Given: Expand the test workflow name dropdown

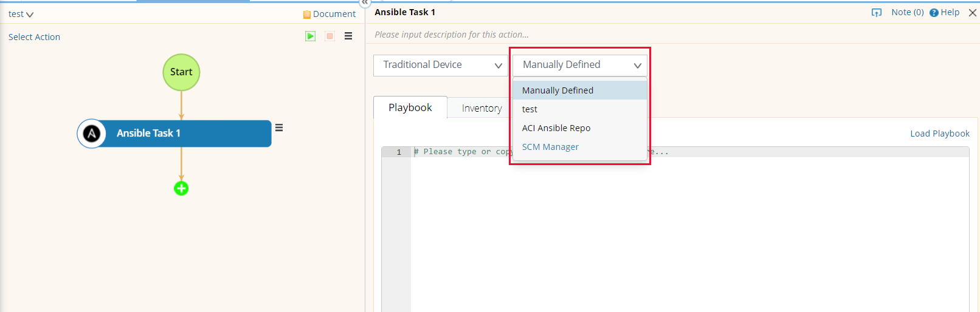Looking at the screenshot, I should tap(21, 14).
